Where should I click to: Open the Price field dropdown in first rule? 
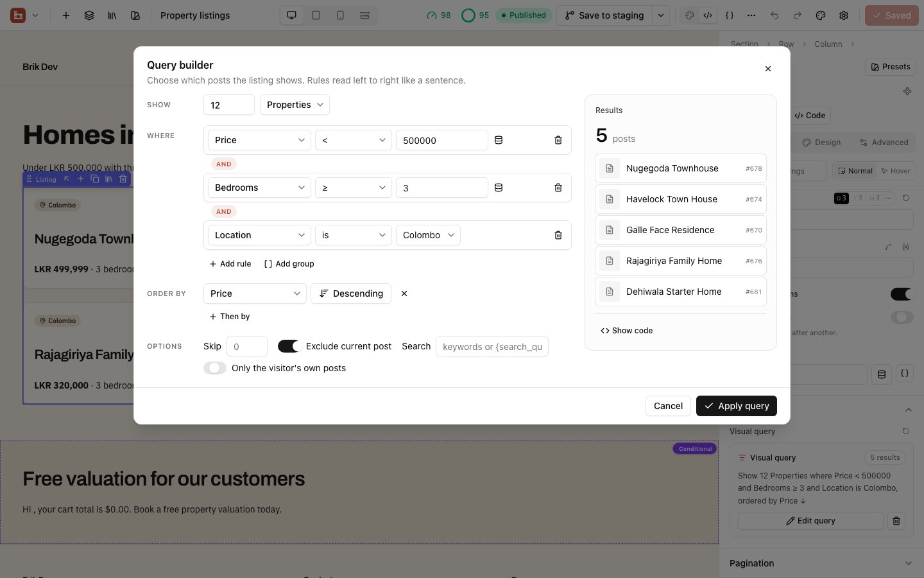[259, 140]
